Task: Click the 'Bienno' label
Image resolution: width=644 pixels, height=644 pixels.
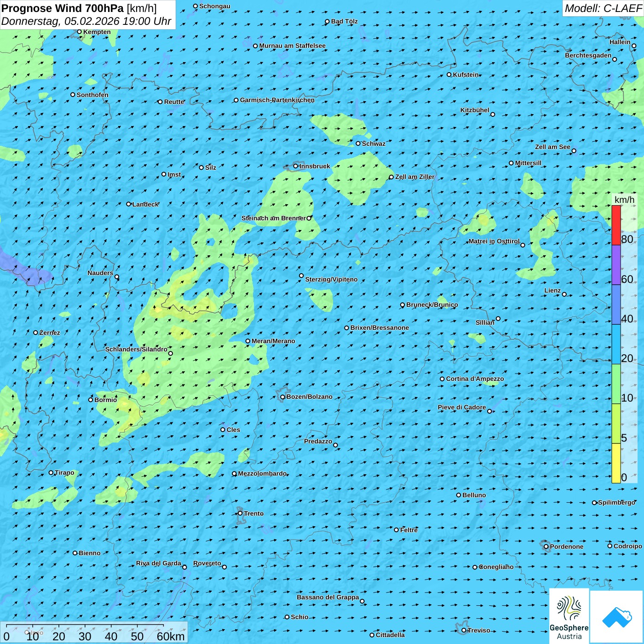Action: click(90, 553)
